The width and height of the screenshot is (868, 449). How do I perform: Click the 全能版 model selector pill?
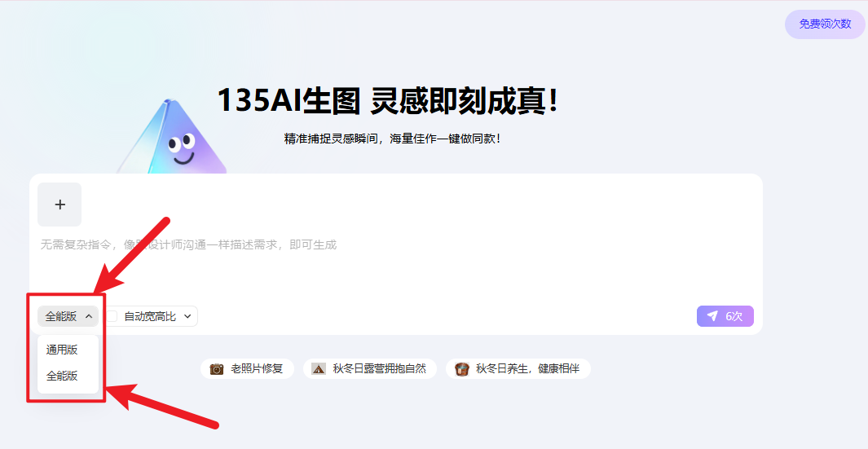pos(68,316)
